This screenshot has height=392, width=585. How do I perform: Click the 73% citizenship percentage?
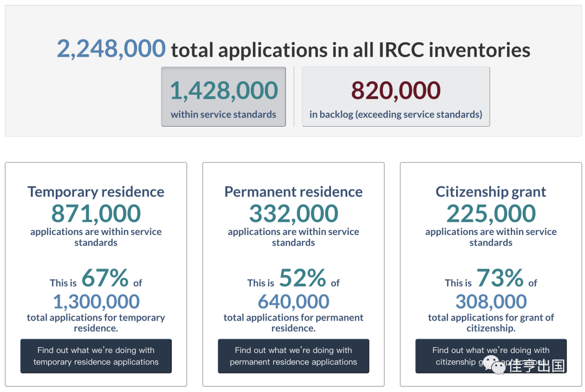pyautogui.click(x=500, y=278)
